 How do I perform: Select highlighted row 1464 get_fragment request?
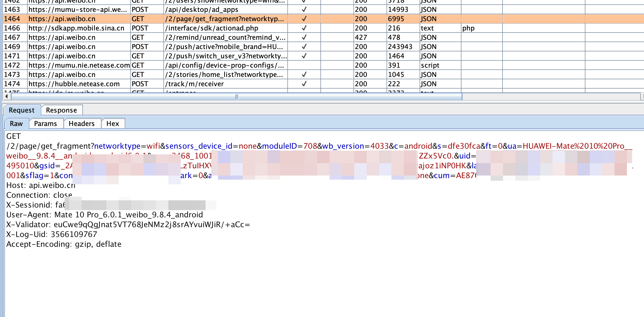[x=323, y=19]
